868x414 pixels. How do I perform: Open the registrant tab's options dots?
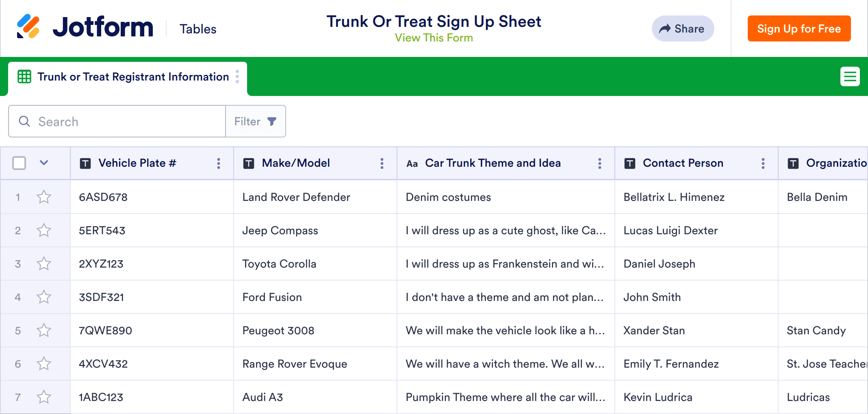coord(237,76)
